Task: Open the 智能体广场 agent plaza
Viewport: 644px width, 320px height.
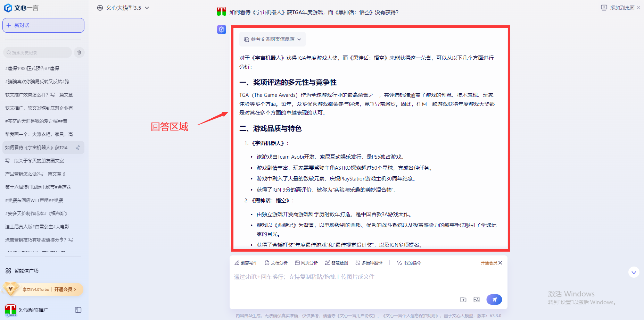Action: click(22, 271)
